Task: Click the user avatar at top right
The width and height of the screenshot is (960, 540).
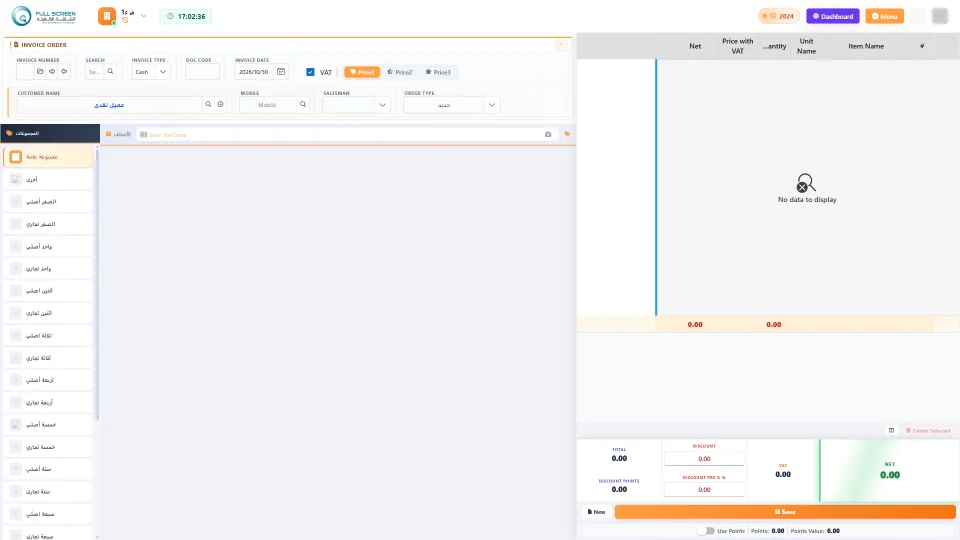Action: 940,16
